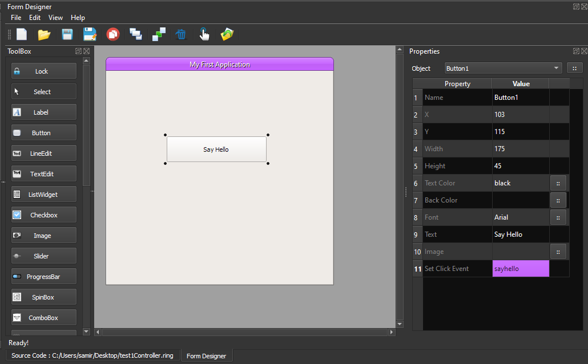Pick the Checkbox widget from ToolBox
Screen dimensions: 588x364
(44, 215)
